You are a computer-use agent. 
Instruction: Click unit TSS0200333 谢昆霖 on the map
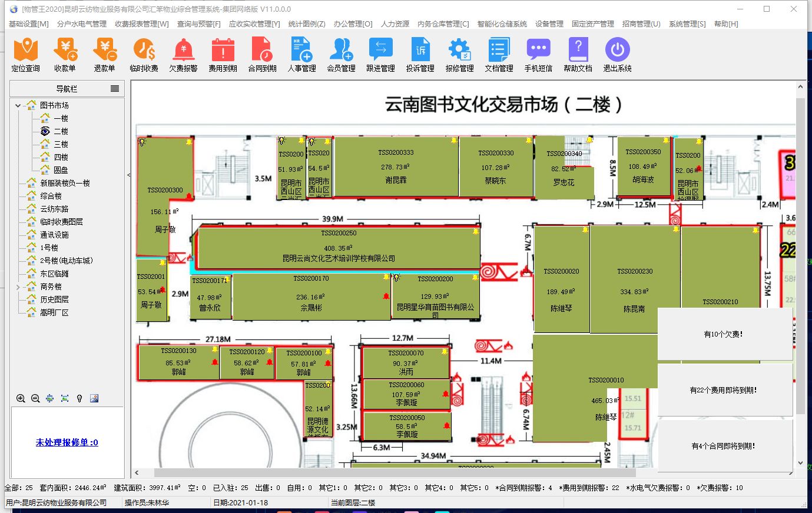coord(396,166)
